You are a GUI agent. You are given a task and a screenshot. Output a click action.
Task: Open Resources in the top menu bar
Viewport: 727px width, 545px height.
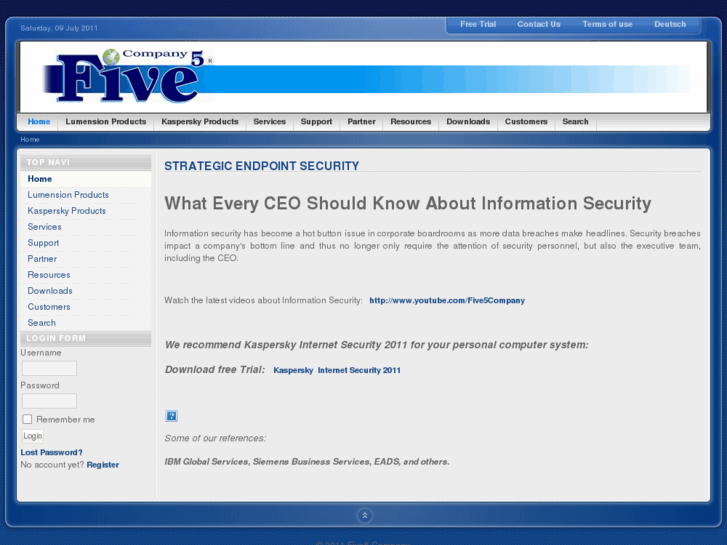(411, 122)
